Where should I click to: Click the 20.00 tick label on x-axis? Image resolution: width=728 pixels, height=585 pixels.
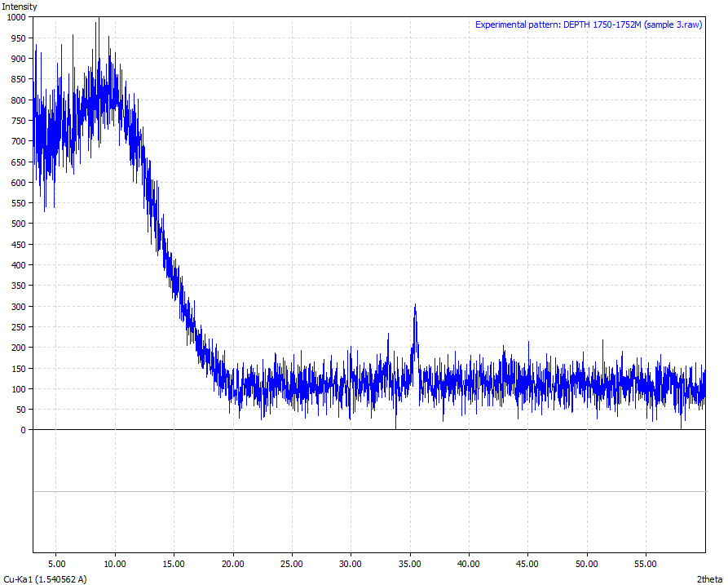click(233, 564)
